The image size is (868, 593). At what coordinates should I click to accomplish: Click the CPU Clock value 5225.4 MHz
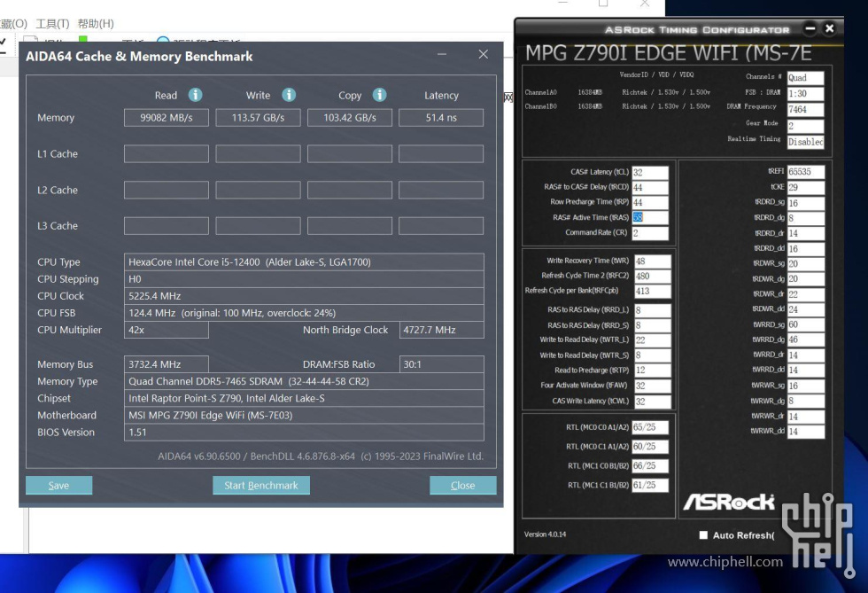(304, 296)
